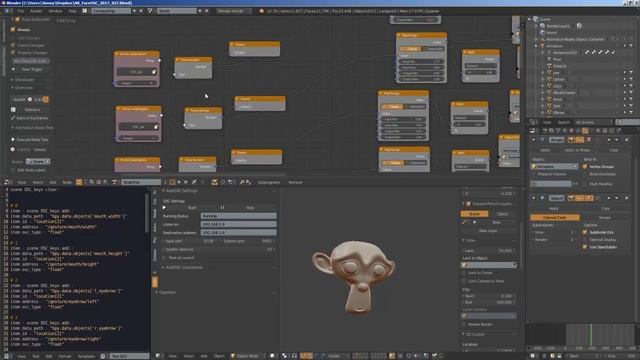Click the pin node tree icon
This screenshot has width=640, height=360.
[194, 182]
